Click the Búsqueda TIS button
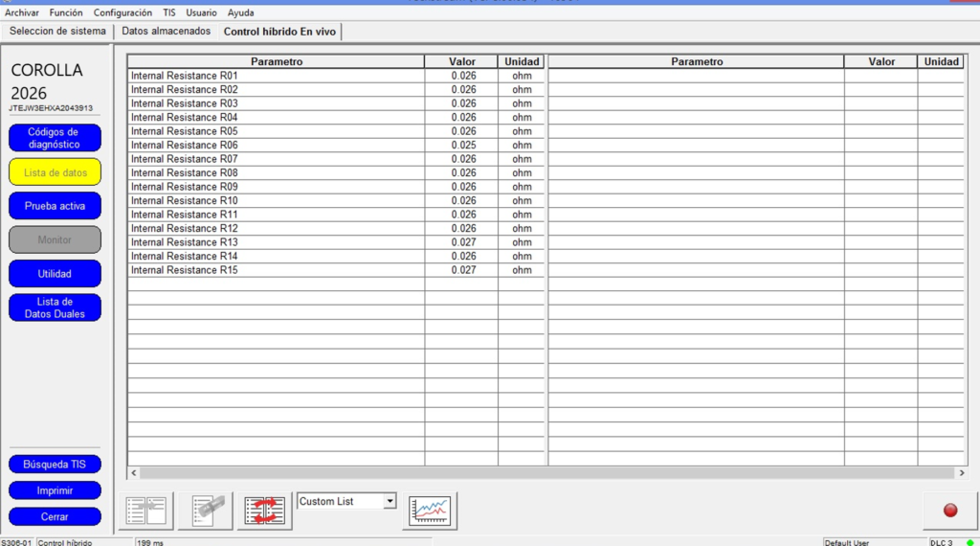The width and height of the screenshot is (980, 546). coord(55,465)
